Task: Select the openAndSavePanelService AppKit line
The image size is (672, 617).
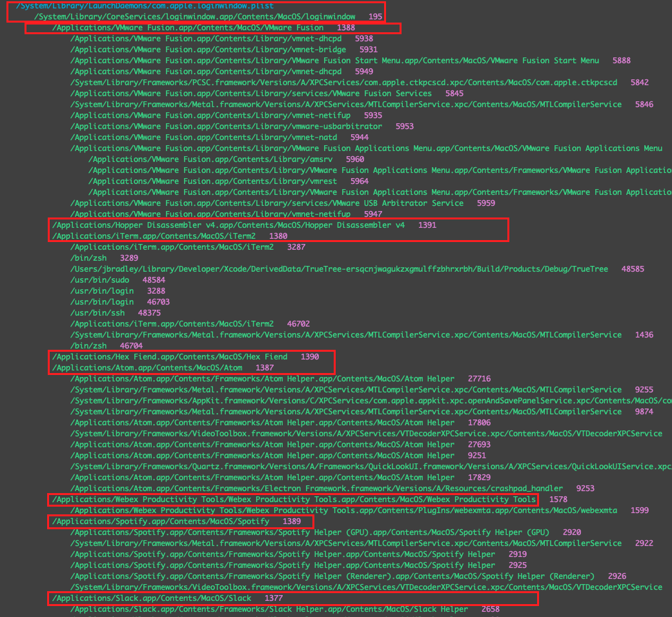Action: (371, 401)
